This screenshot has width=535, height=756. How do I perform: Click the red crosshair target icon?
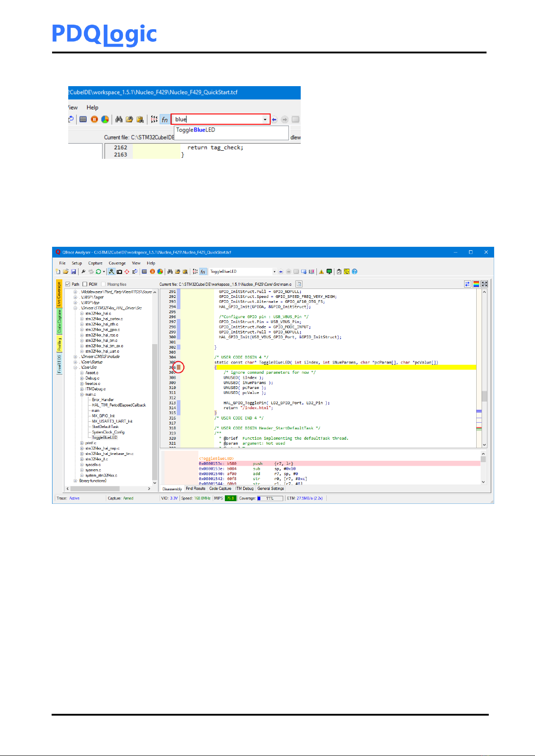(x=127, y=271)
